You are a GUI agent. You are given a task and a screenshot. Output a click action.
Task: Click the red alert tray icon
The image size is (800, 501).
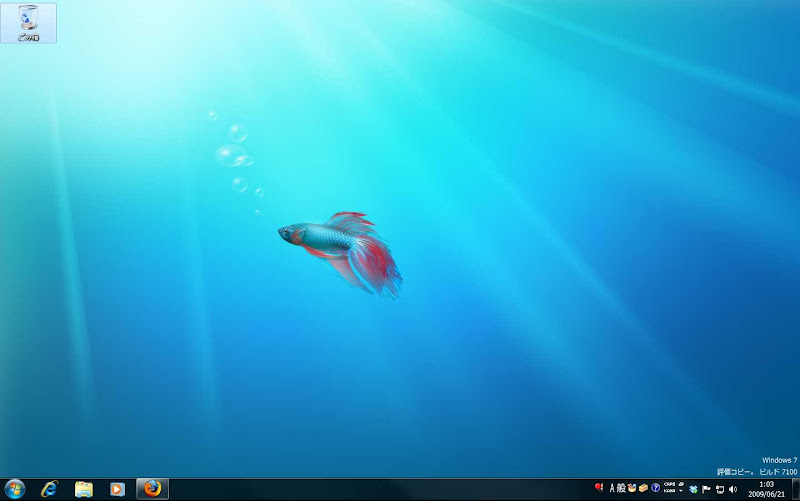tap(599, 487)
